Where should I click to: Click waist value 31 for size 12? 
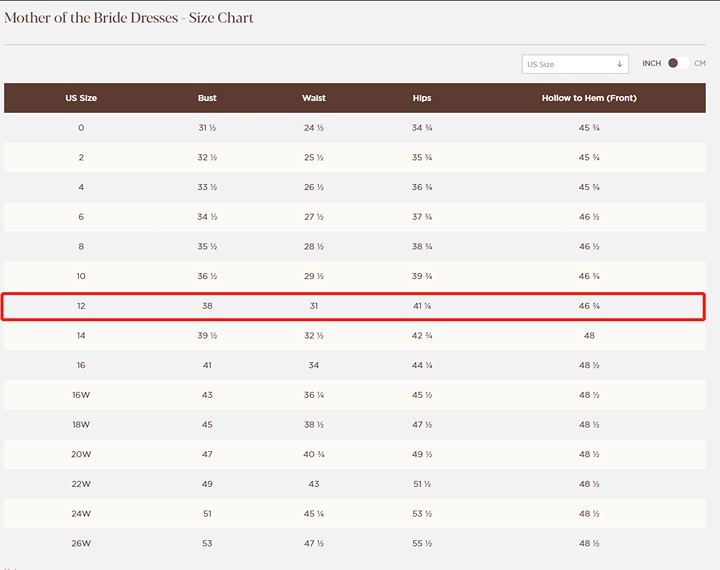[314, 306]
